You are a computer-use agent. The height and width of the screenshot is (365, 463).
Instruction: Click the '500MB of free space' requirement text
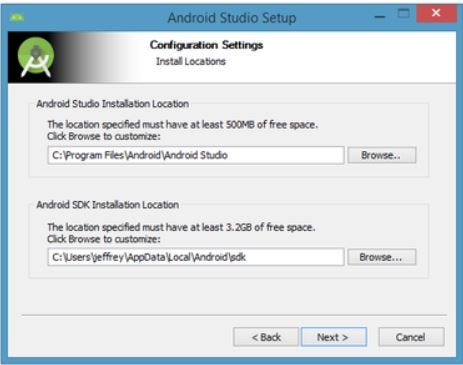(x=272, y=125)
